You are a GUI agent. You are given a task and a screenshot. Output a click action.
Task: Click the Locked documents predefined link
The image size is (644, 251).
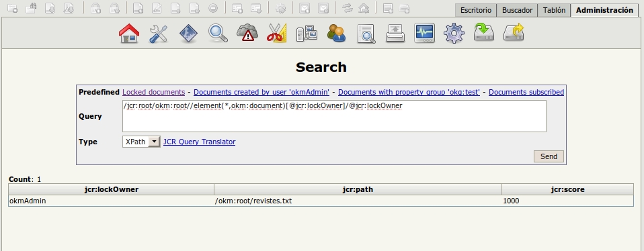tap(154, 93)
